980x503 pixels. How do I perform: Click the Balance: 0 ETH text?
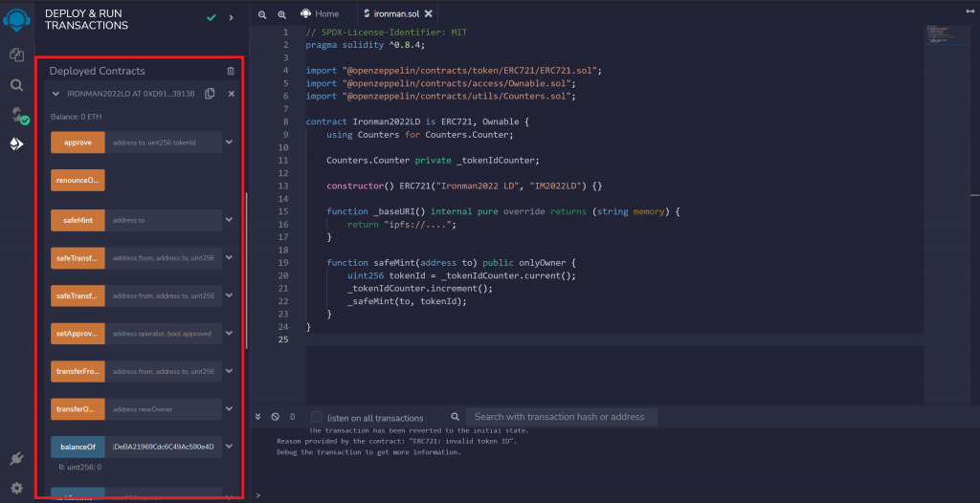click(77, 117)
